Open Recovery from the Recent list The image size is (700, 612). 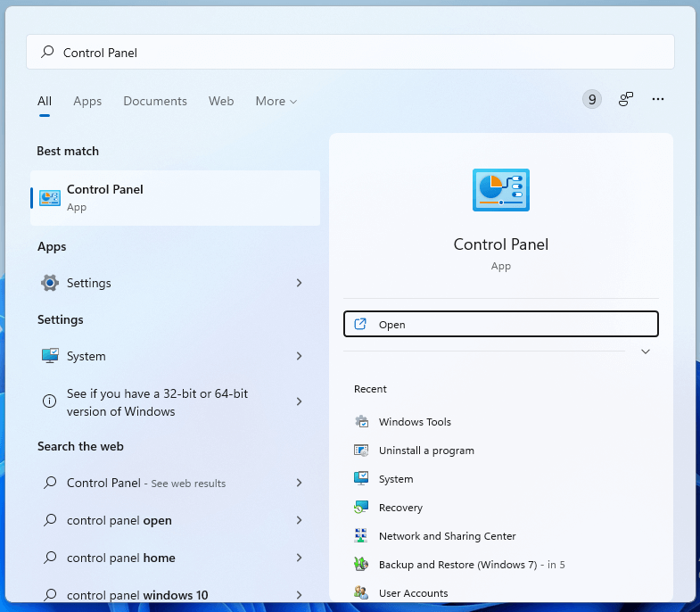400,507
